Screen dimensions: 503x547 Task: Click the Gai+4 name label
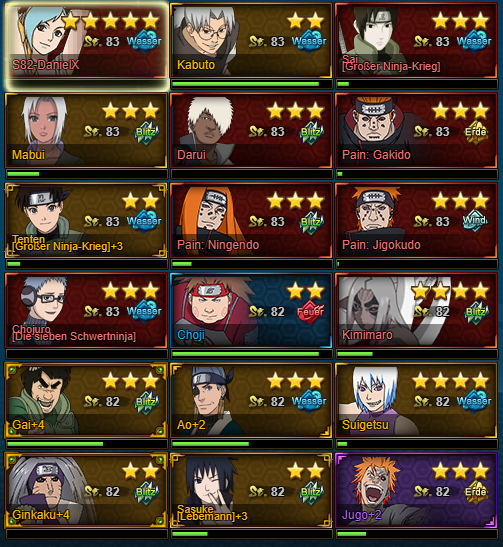coord(28,425)
